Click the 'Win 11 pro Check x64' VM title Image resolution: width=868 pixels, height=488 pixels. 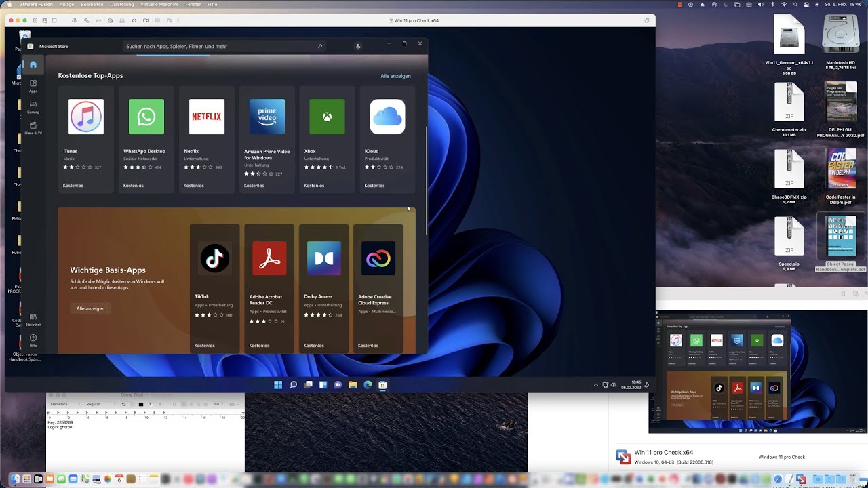[414, 20]
